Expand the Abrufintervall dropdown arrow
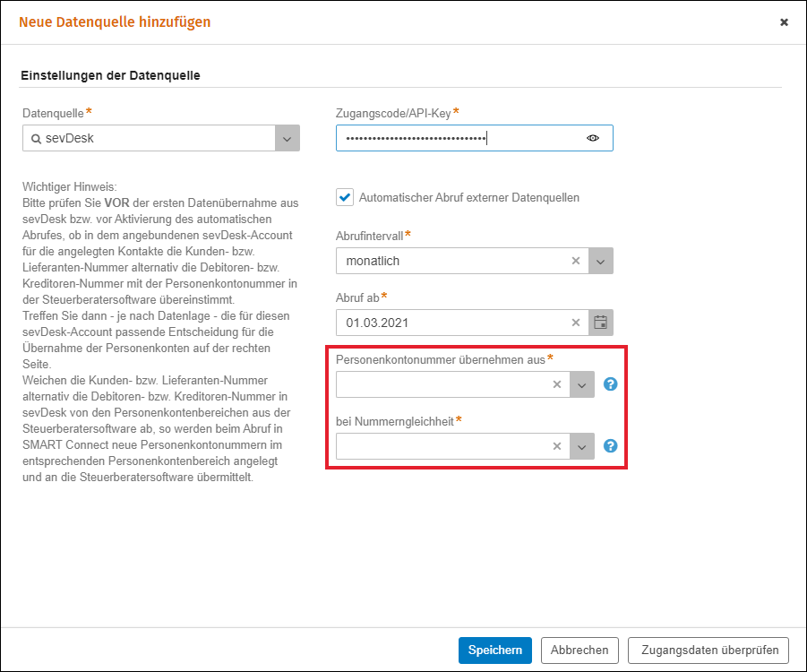The image size is (807, 672). pyautogui.click(x=601, y=261)
